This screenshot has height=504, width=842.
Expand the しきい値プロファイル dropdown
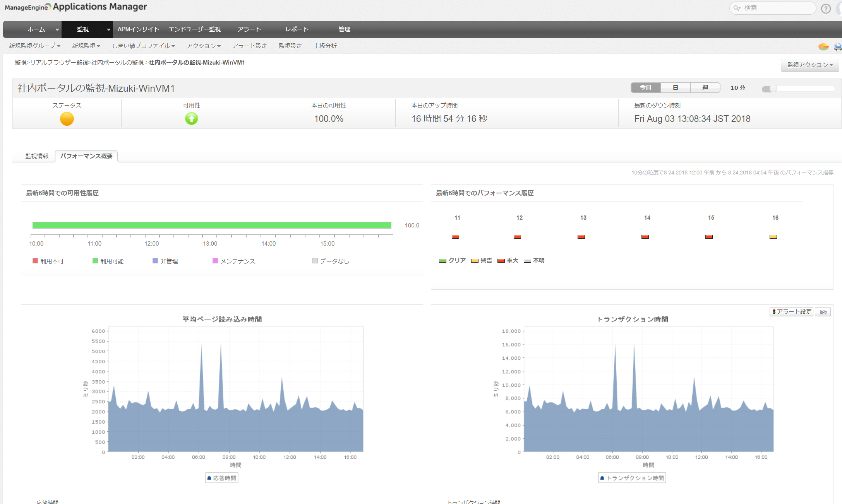pos(143,46)
